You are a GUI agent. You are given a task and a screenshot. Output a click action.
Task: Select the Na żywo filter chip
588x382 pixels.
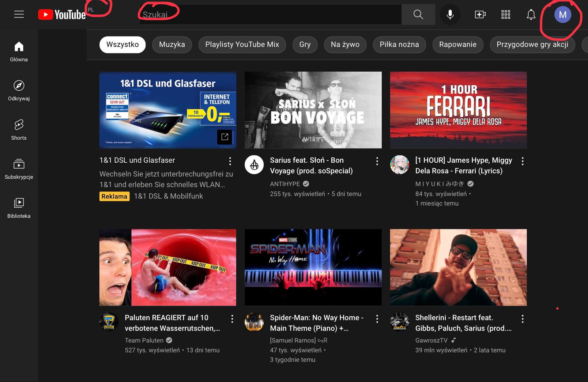pyautogui.click(x=345, y=44)
